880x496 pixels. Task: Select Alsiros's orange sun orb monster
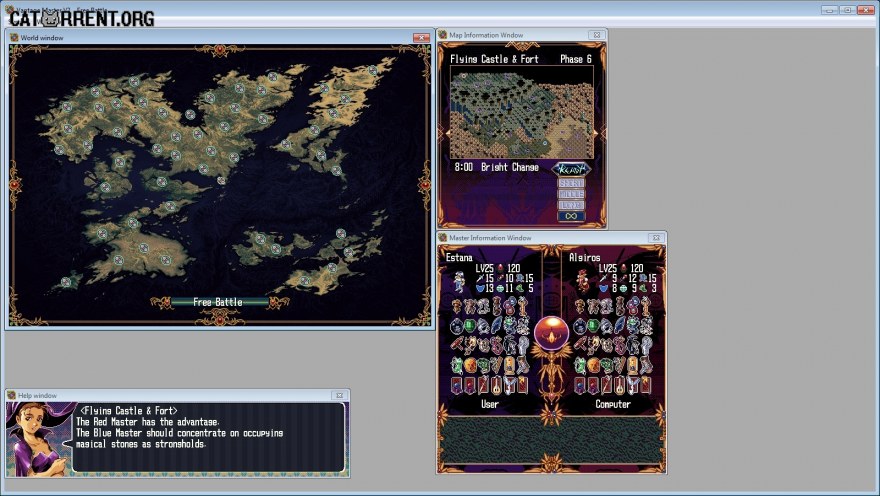coord(593,365)
